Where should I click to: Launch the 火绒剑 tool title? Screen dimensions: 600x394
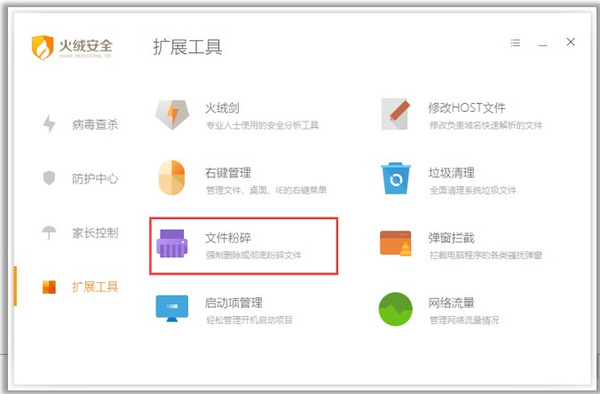point(222,108)
